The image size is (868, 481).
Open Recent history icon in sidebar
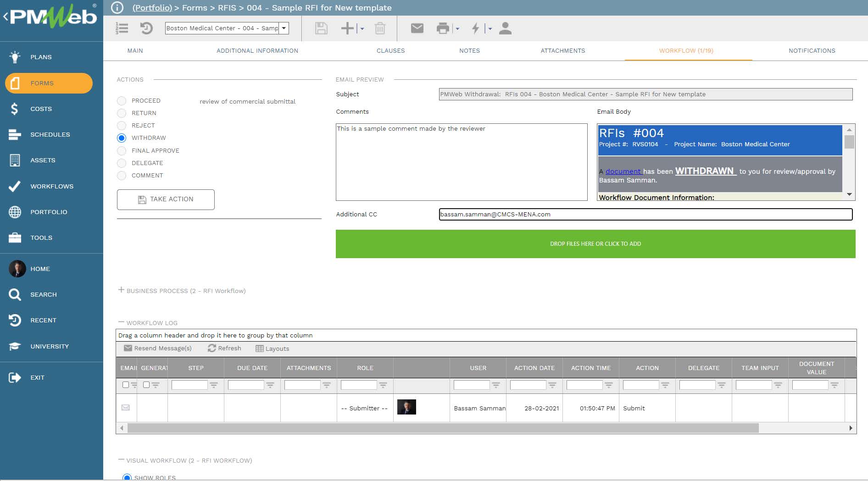tap(15, 320)
